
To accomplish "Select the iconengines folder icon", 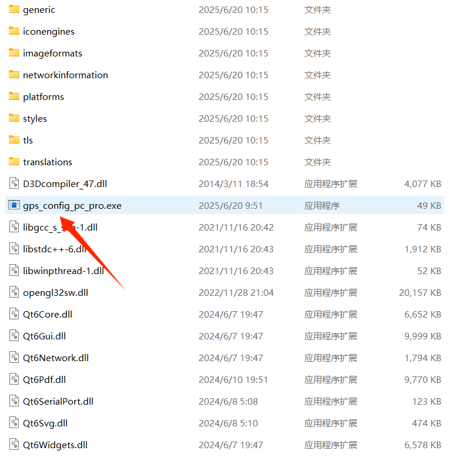I will click(14, 31).
